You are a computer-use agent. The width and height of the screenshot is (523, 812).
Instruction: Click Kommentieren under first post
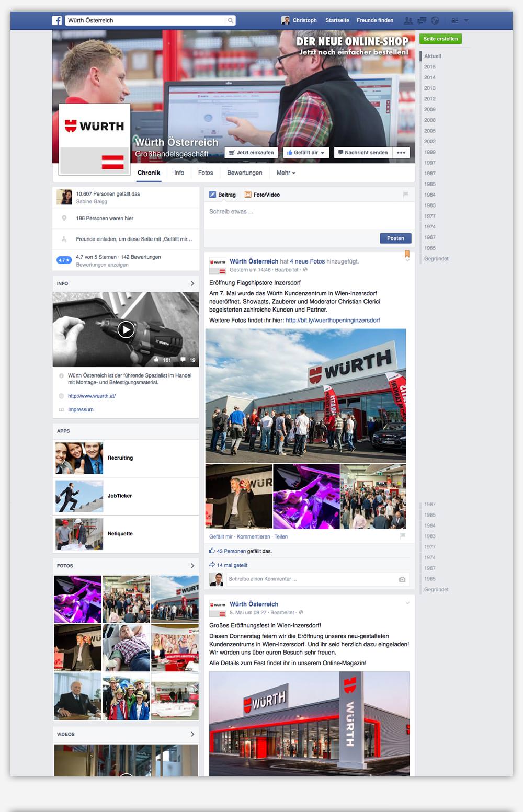[x=253, y=536]
